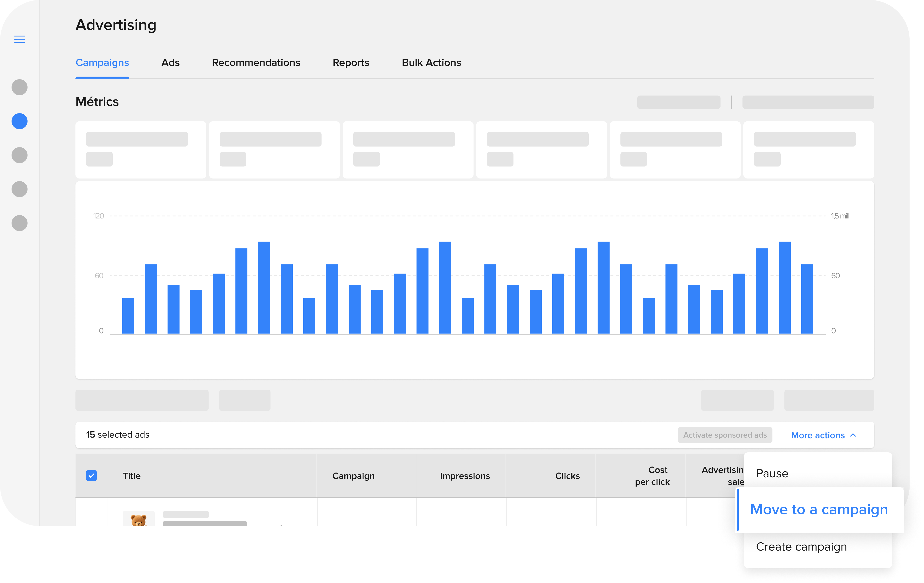Select the active blue sidebar circle icon

tap(20, 121)
